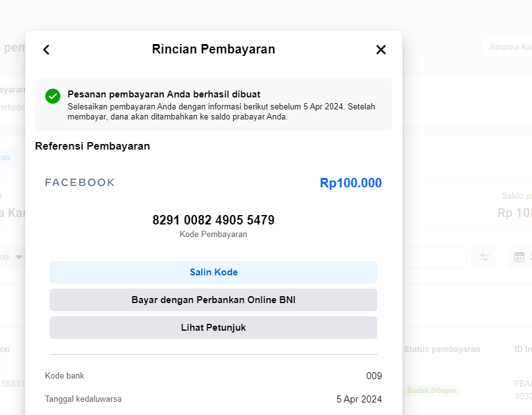Open the filter sliders icon
This screenshot has width=532, height=415.
click(x=484, y=257)
